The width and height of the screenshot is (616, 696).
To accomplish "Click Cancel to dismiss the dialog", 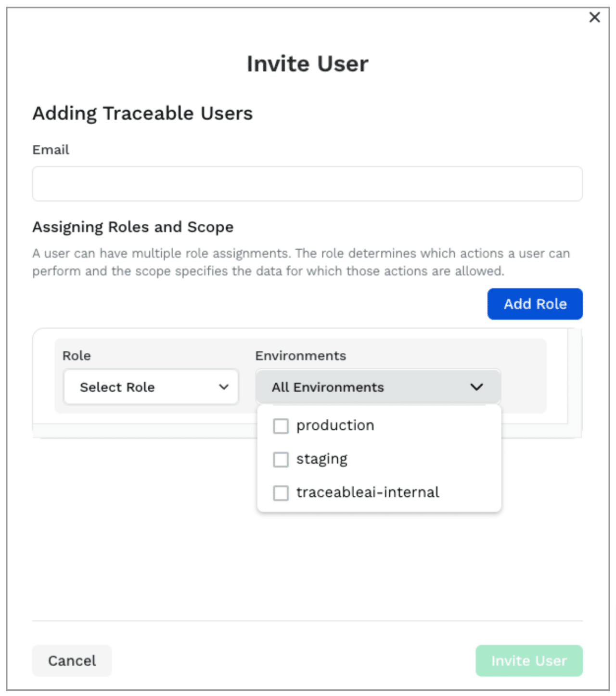I will coord(71,661).
